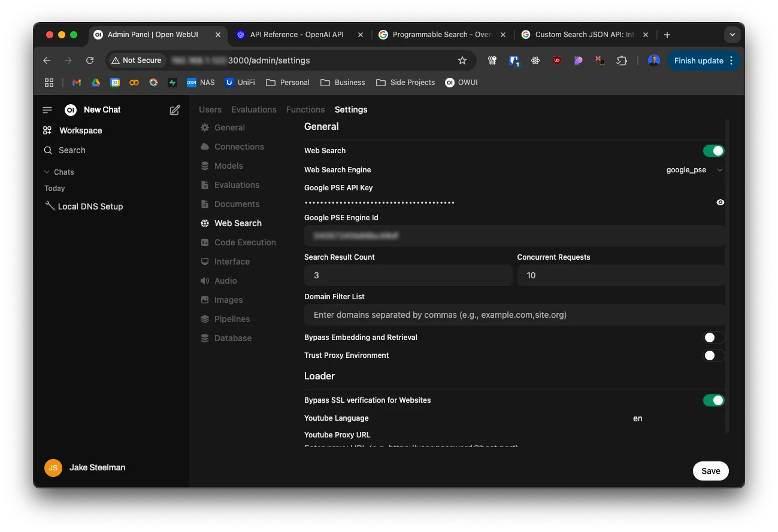This screenshot has width=778, height=532.
Task: Switch to Custom Search JSON API tab
Action: (585, 35)
